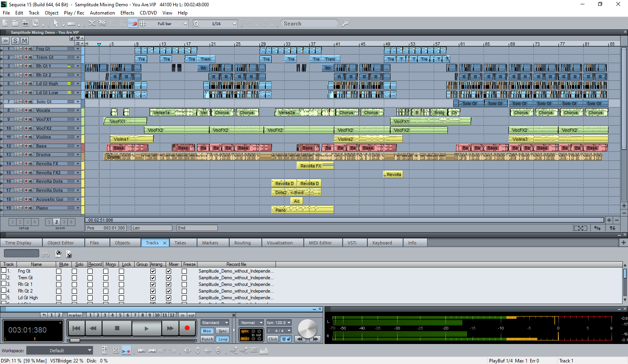The image size is (628, 364).
Task: Open the time display format arrow
Action: click(60, 323)
